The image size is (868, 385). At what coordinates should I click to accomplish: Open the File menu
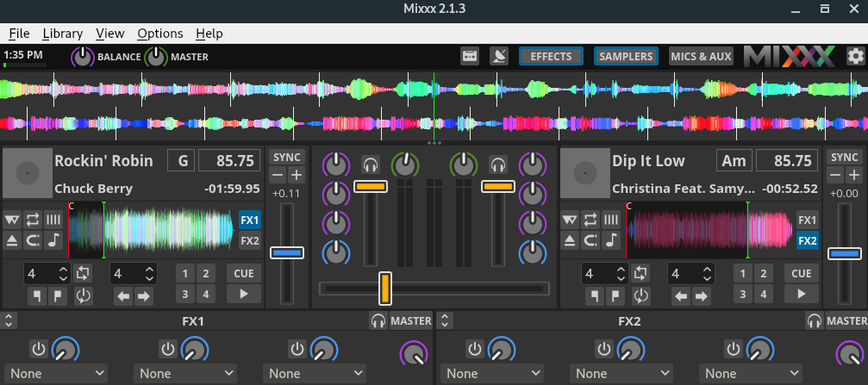click(19, 34)
